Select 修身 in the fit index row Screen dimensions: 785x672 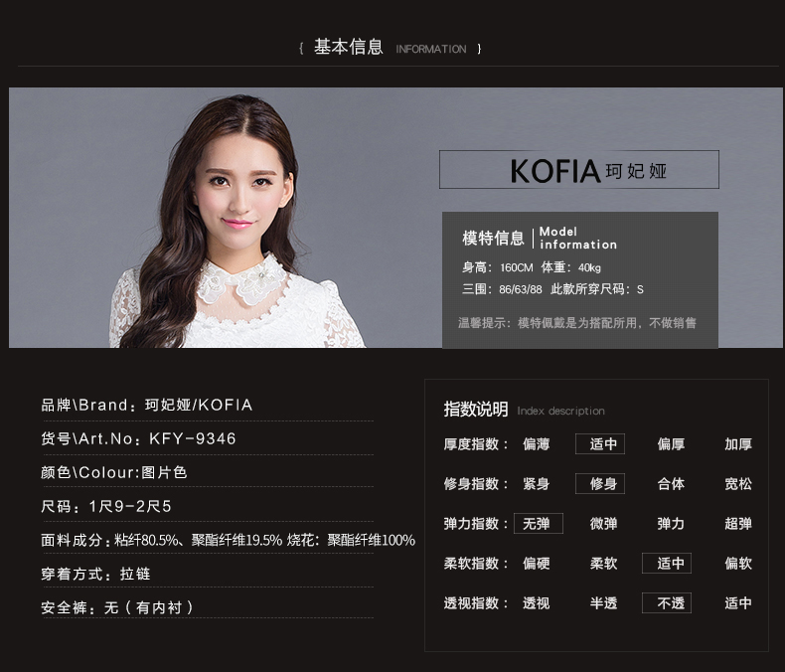click(600, 484)
